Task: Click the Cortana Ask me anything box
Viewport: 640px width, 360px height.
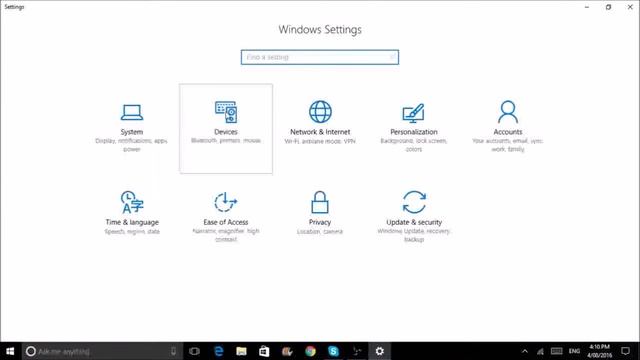Action: coord(102,351)
